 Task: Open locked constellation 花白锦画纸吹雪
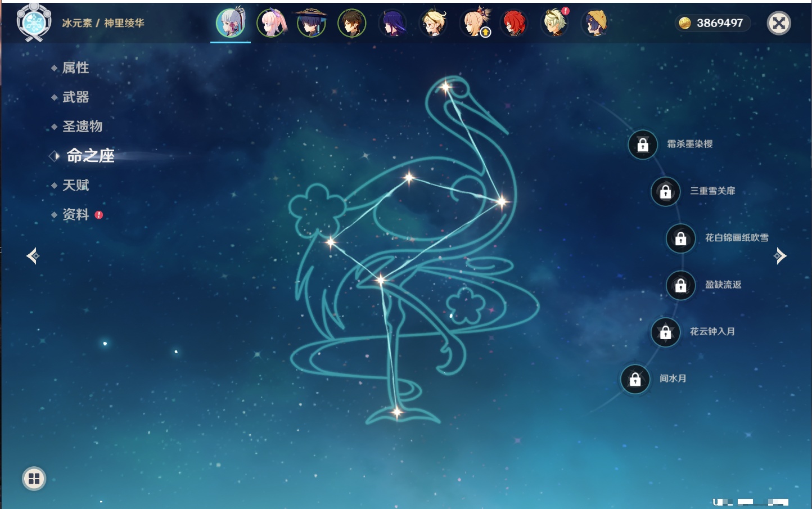[681, 238]
